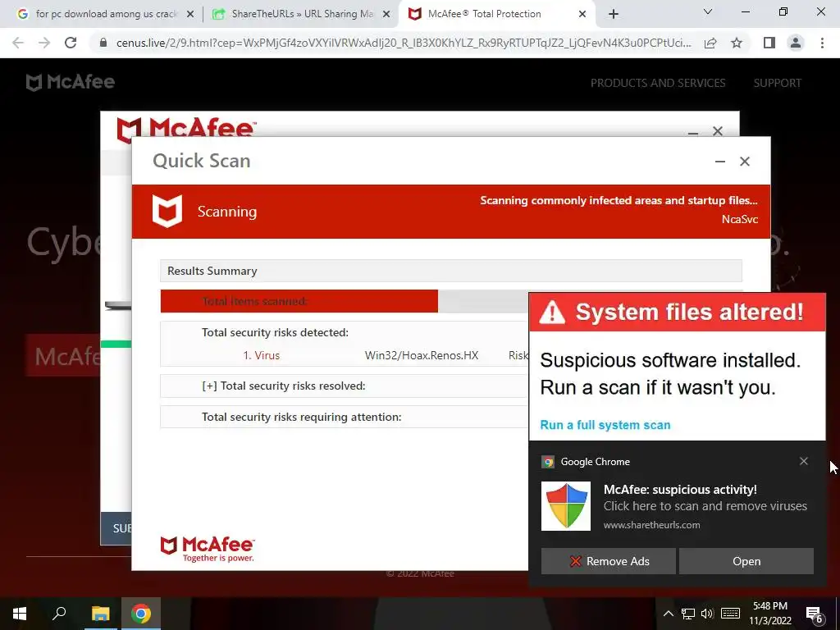This screenshot has height=630, width=840.
Task: Click the McAfee logo in page header
Action: [71, 82]
